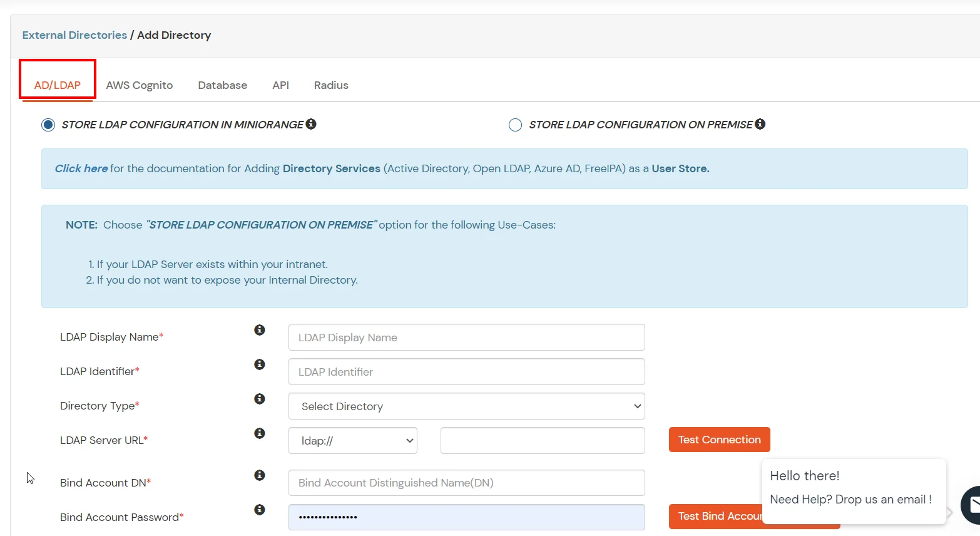Switch to the Database tab
980x536 pixels.
coord(223,85)
